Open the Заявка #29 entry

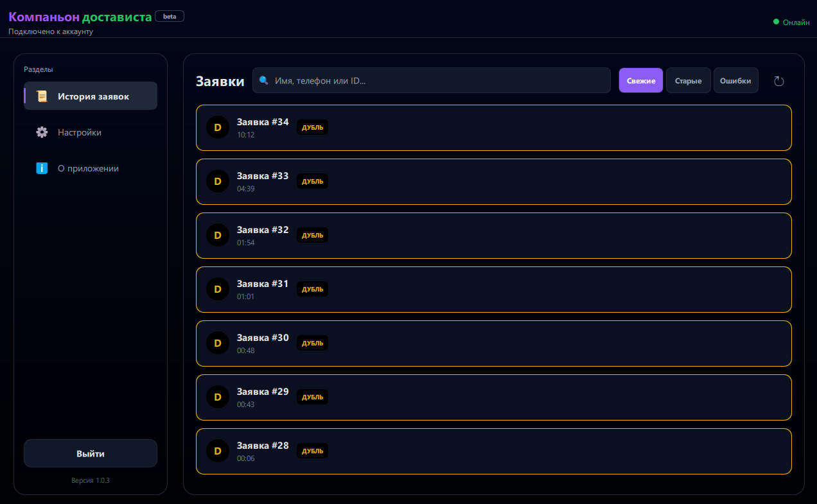pos(493,397)
